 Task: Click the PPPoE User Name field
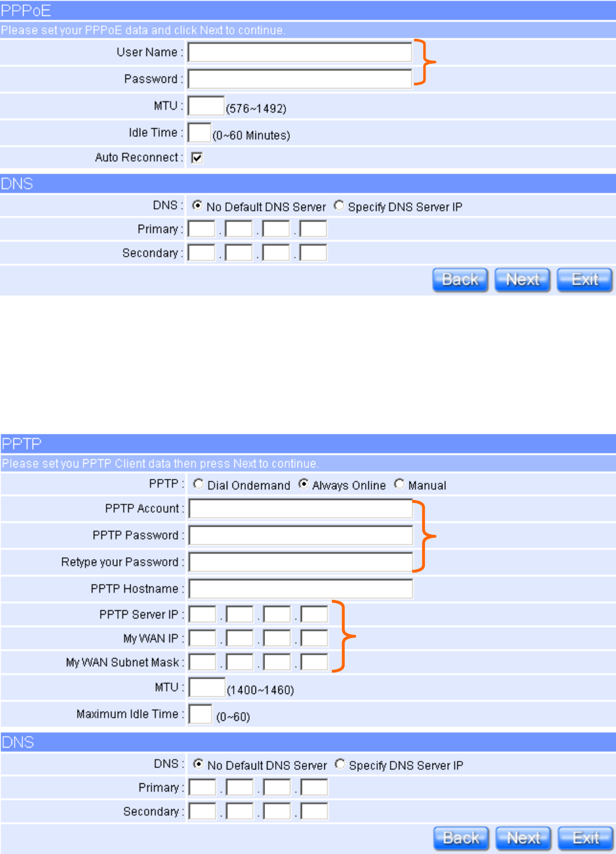[299, 52]
